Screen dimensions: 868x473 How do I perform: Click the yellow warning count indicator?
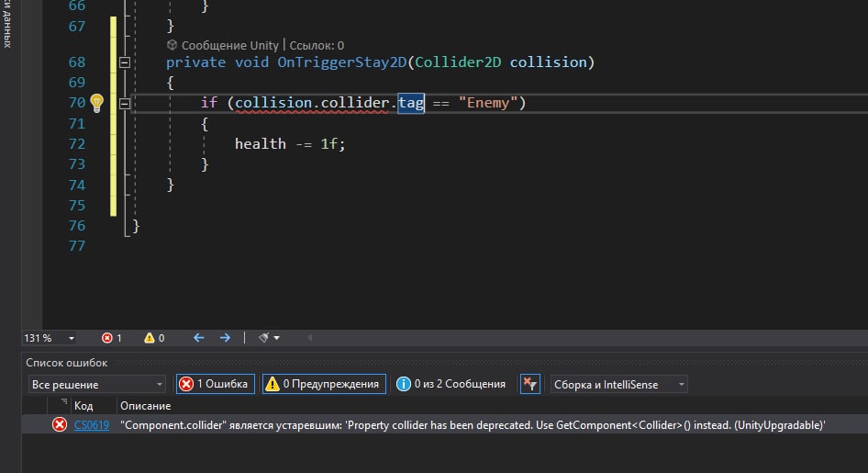click(154, 338)
